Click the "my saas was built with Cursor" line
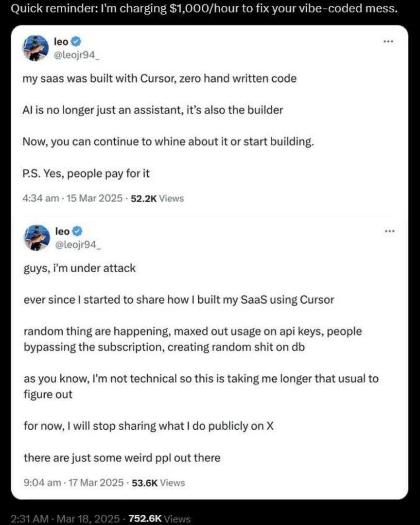Viewport: 420px width, 525px height. [x=159, y=78]
